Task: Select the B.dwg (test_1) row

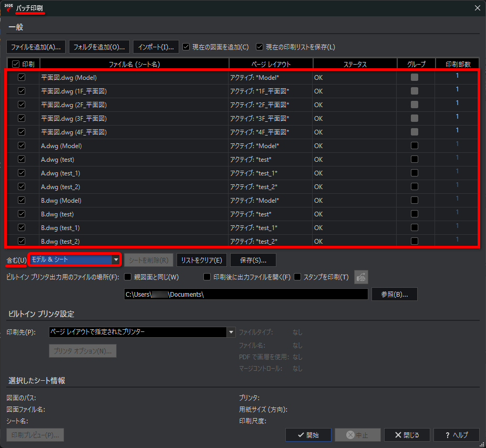Action: click(x=242, y=228)
